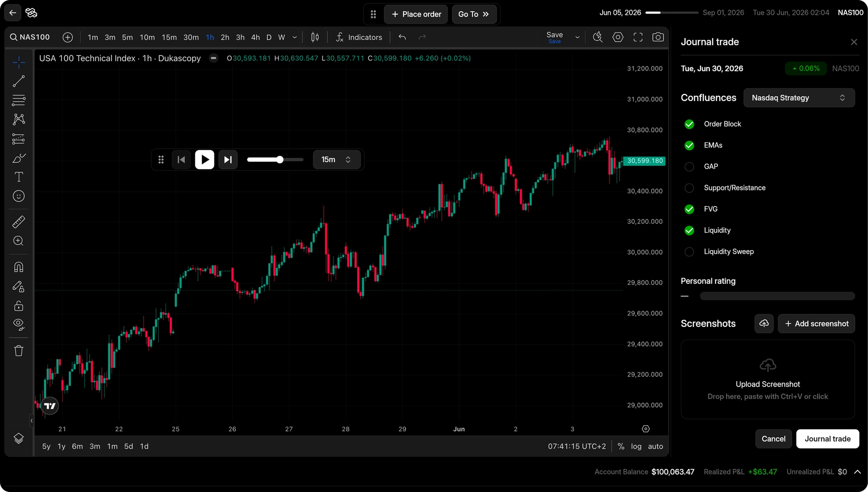Select the trend line drawing tool
The height and width of the screenshot is (492, 868).
tap(19, 81)
